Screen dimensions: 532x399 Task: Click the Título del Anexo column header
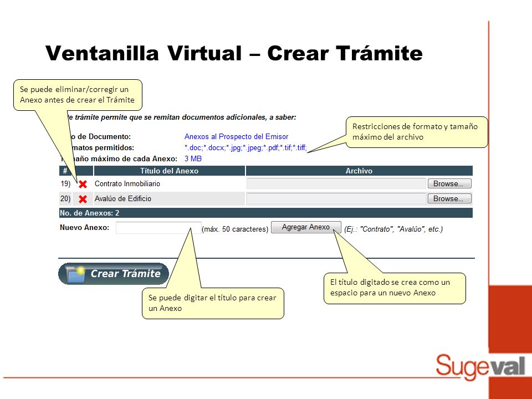click(170, 171)
